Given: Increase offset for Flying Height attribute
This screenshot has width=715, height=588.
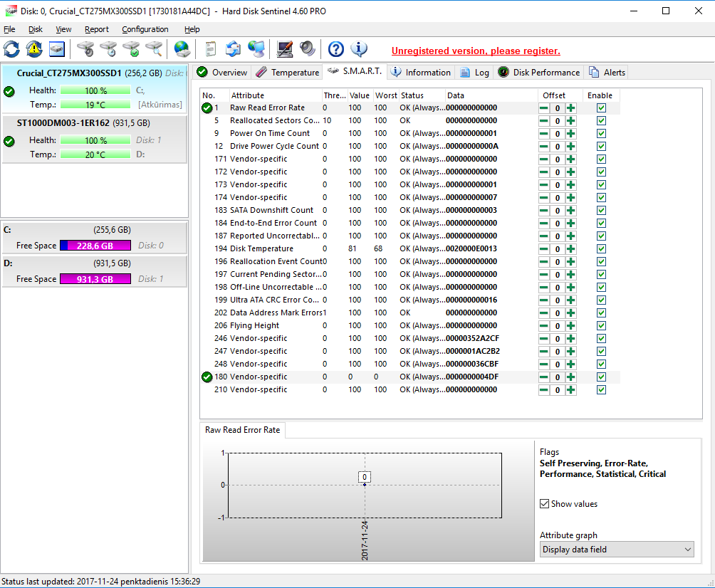Looking at the screenshot, I should [571, 326].
